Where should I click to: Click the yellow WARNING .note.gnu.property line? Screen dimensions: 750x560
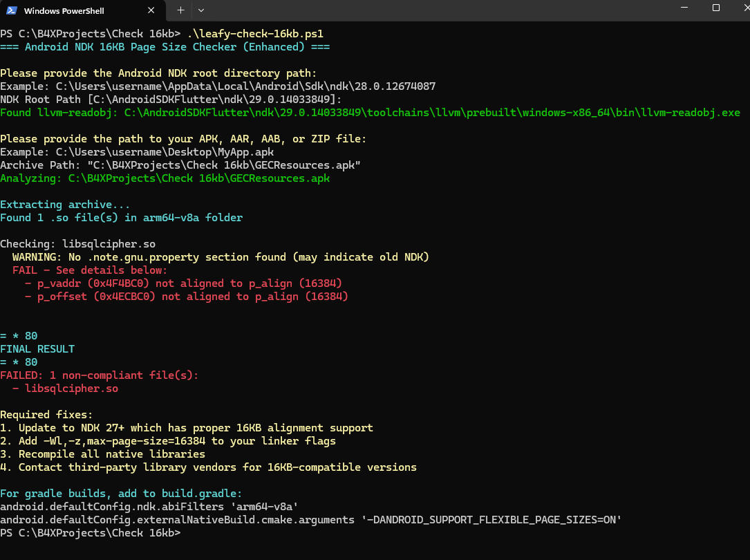click(x=221, y=257)
